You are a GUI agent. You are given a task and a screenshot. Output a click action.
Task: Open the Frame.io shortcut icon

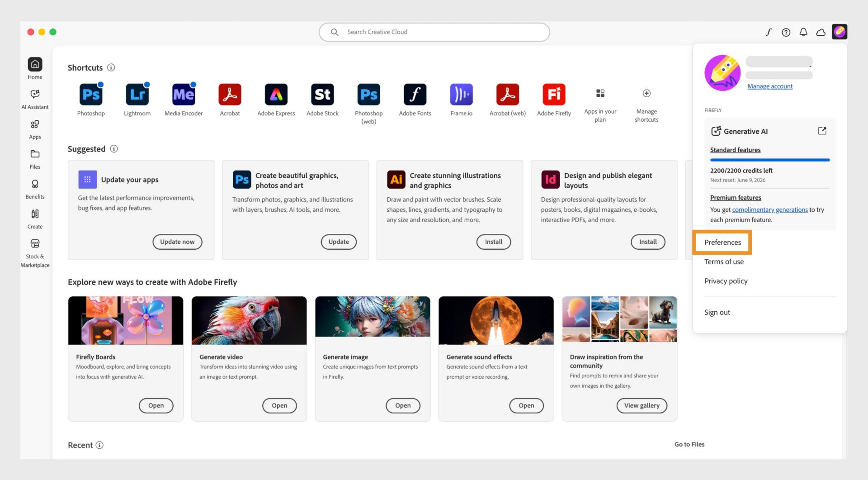coord(462,95)
